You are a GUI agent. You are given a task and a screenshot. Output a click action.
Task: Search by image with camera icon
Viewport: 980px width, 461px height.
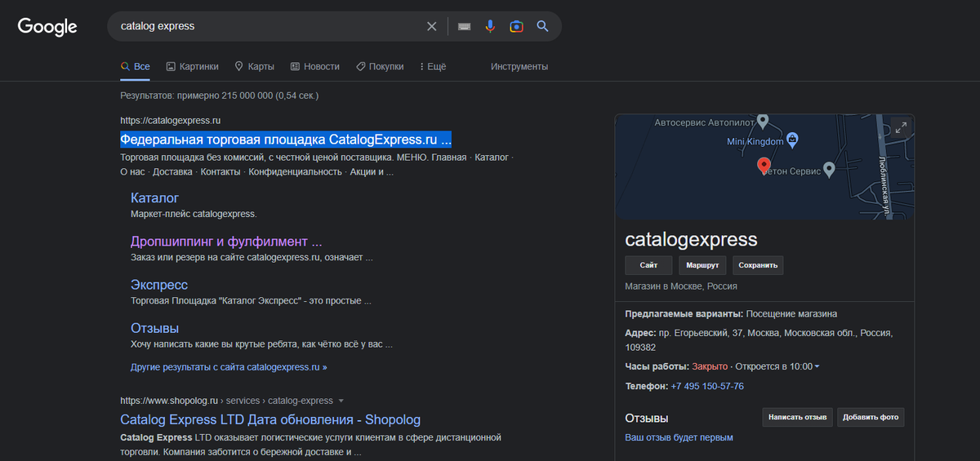click(x=516, y=26)
